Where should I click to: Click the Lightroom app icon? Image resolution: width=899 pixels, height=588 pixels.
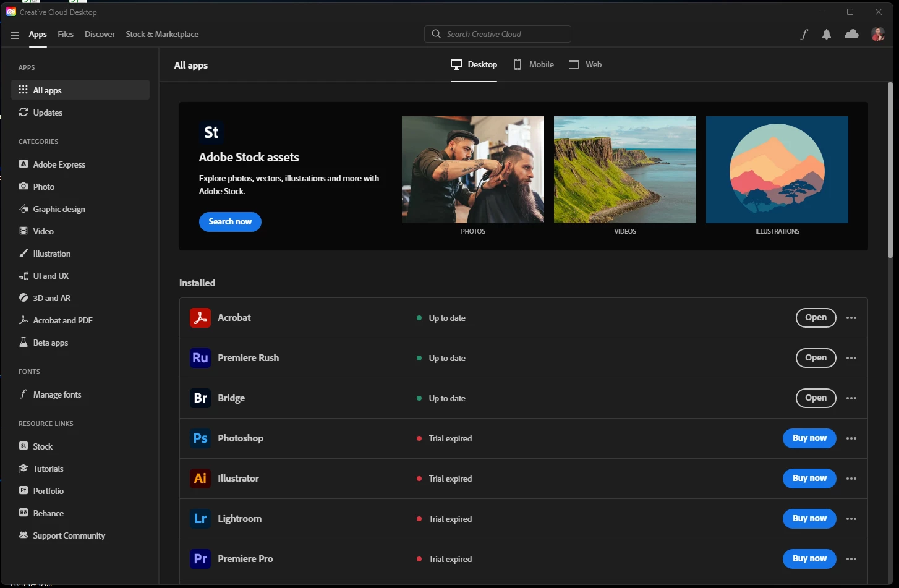pos(200,519)
